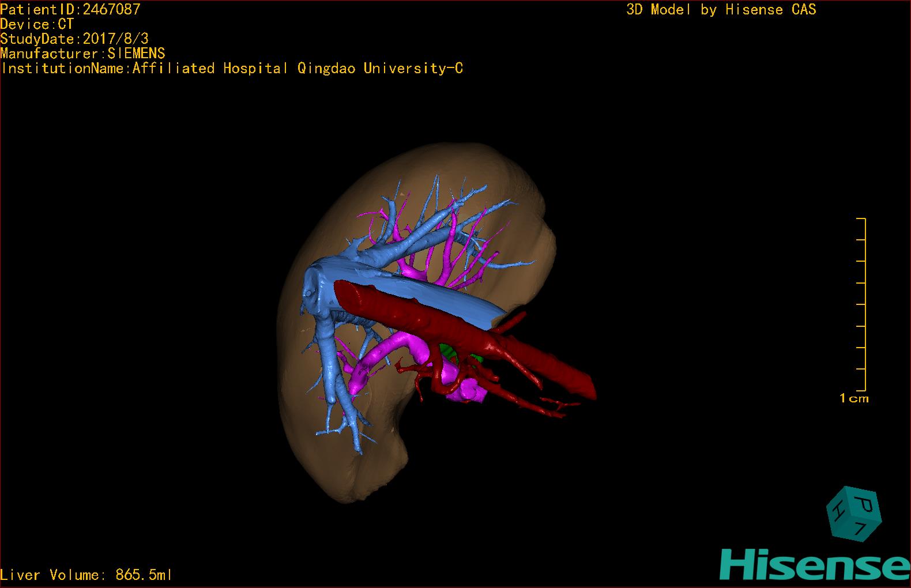Click the Hisense logo
The image size is (911, 588).
pos(814,564)
